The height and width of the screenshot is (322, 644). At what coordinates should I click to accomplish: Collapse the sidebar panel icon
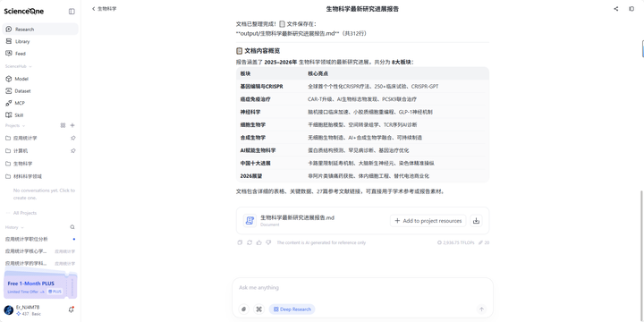pos(72,12)
